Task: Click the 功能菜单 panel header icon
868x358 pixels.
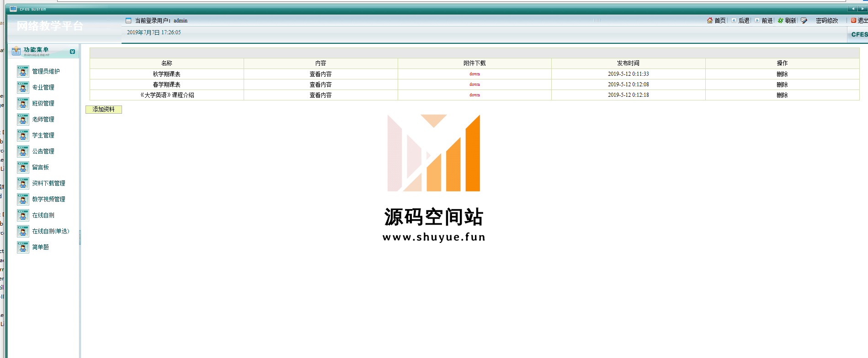Action: click(16, 51)
